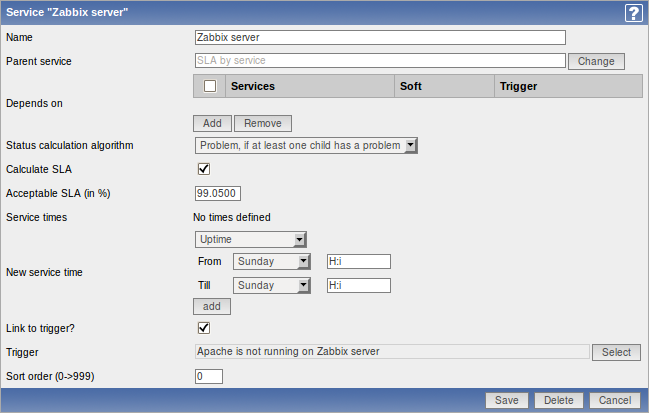Click the 'Acceptable SLA (in %)' label
Viewport: 649px width, 413px height.
point(58,193)
